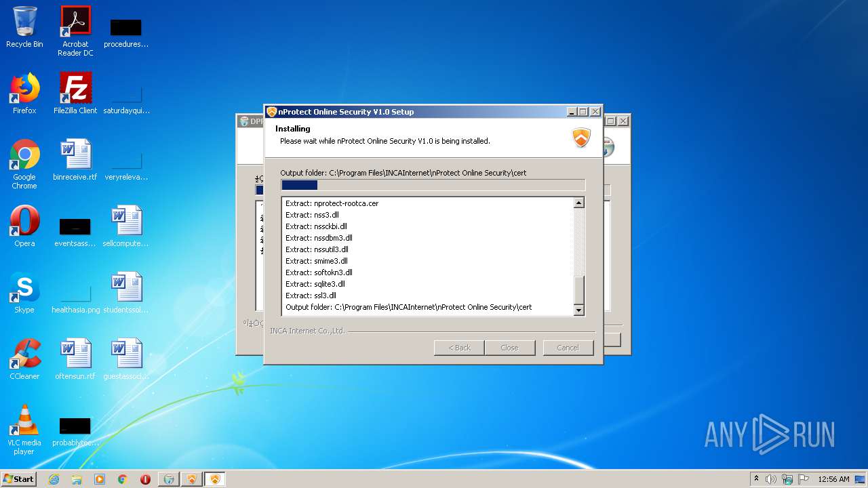Image resolution: width=868 pixels, height=488 pixels.
Task: Select the 'Extract: smime3.dll' log line
Action: (x=317, y=261)
